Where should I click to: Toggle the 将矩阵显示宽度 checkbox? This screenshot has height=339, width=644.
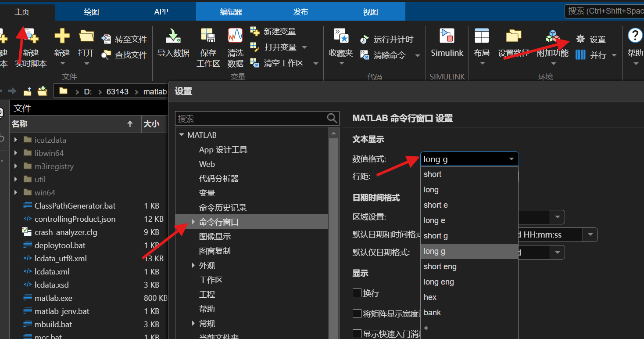pyautogui.click(x=357, y=314)
